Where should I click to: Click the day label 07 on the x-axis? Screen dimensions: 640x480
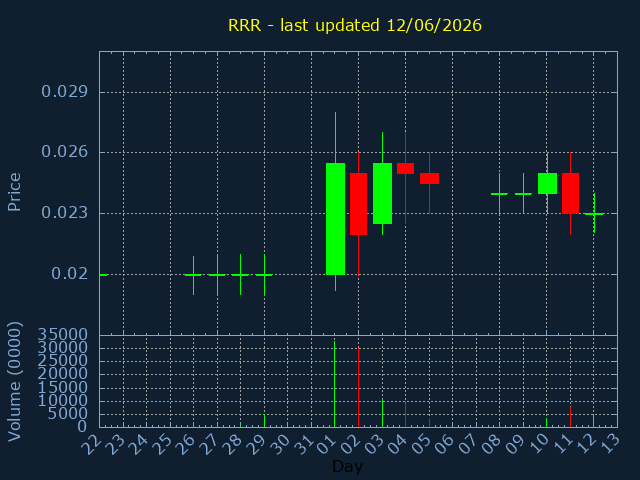(x=468, y=444)
